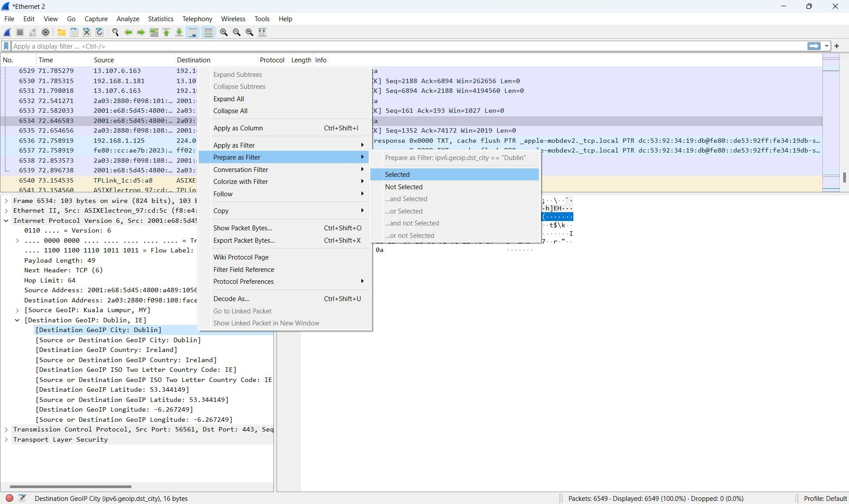
Task: Open the display filter history dropdown
Action: (x=826, y=46)
